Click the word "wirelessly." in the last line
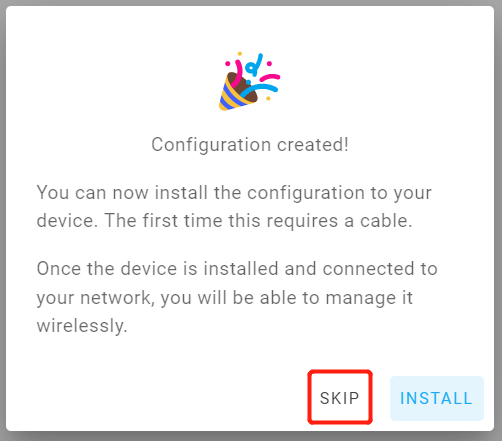 click(82, 326)
